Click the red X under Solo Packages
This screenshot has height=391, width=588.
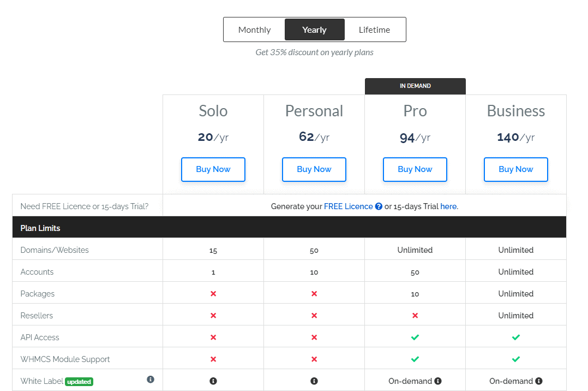pyautogui.click(x=213, y=293)
